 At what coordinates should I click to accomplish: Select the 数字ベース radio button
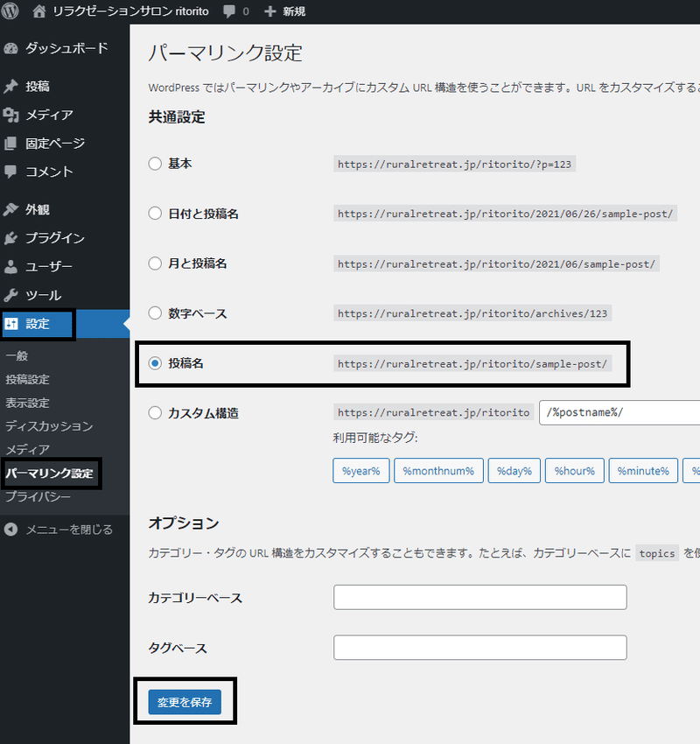pyautogui.click(x=155, y=313)
